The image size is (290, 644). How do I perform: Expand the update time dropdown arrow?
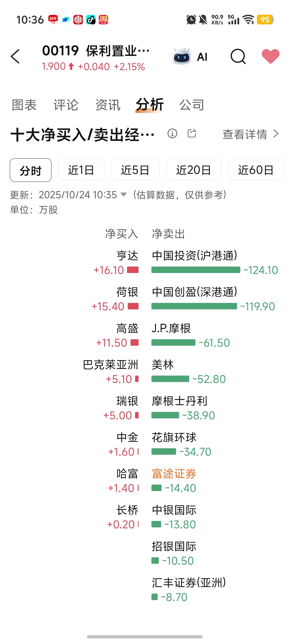coord(124,194)
